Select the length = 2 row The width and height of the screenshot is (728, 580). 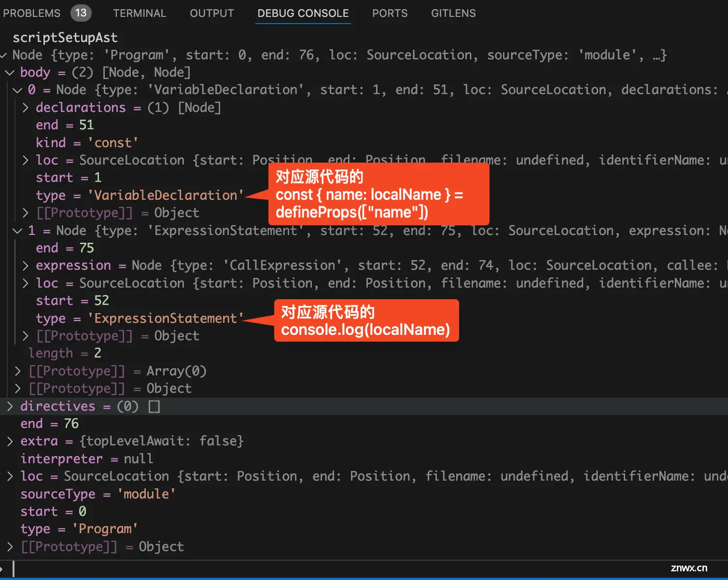click(x=65, y=353)
